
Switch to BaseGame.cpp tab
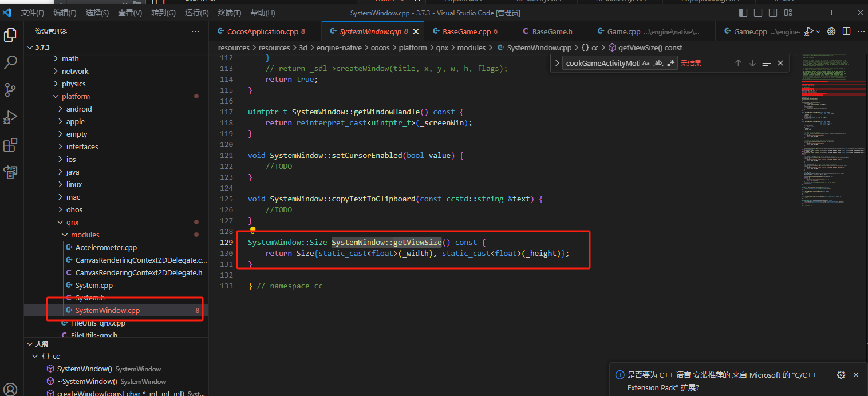(469, 31)
